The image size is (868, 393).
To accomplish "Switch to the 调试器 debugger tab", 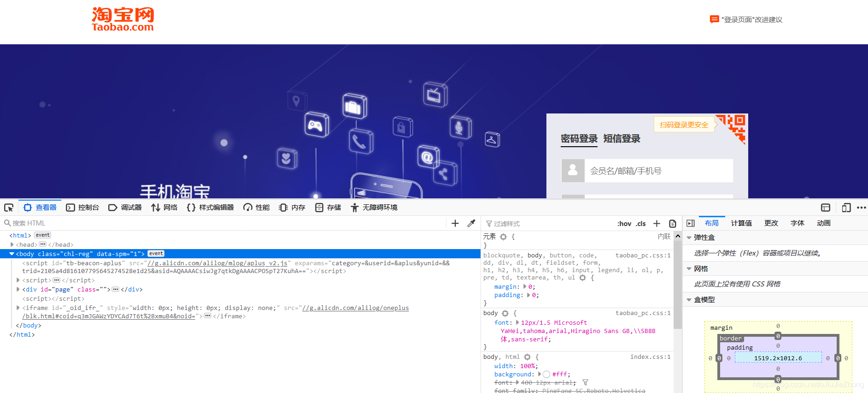I will 125,208.
